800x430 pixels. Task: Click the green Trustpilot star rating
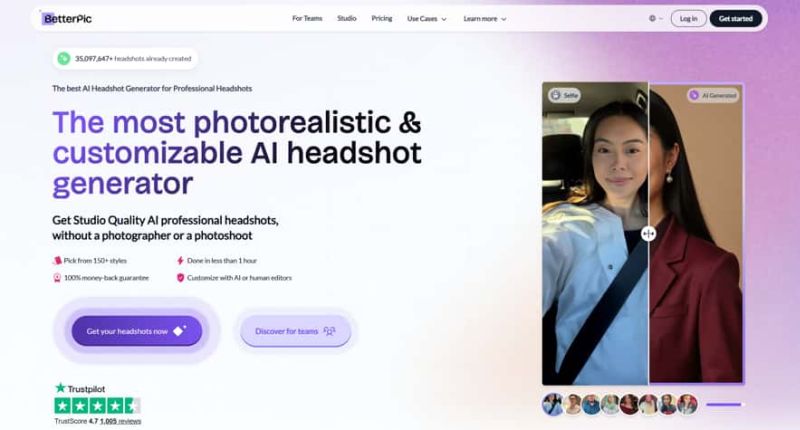(97, 405)
